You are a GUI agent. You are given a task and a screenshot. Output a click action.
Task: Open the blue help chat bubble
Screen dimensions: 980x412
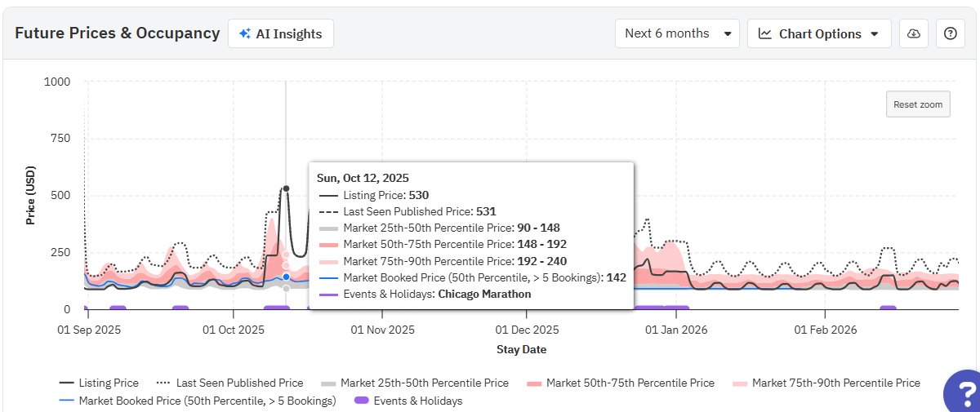click(964, 392)
